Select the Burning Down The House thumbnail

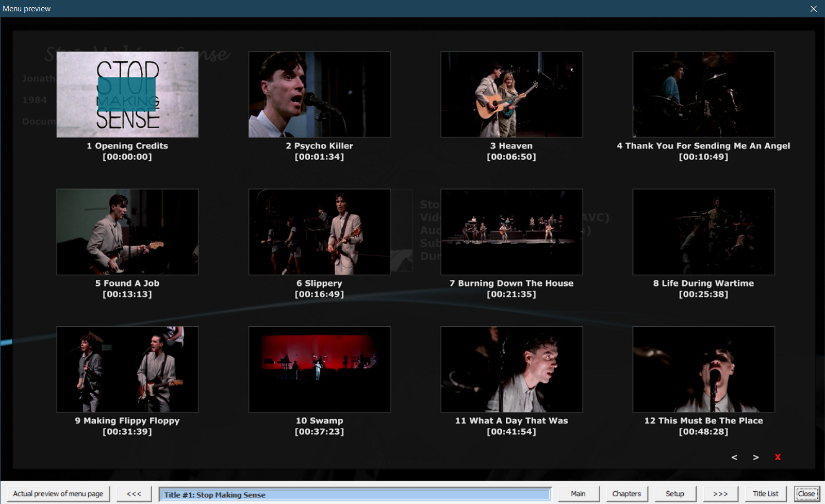tap(511, 232)
